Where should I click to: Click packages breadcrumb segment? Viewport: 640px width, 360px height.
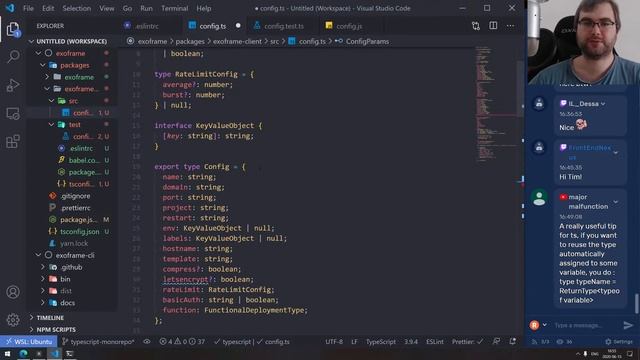pyautogui.click(x=190, y=41)
